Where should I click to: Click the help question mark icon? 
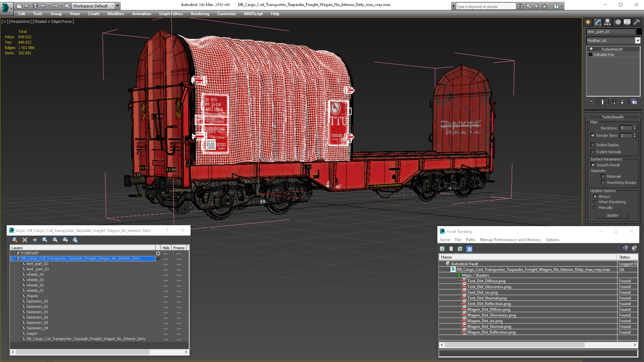coord(556,6)
